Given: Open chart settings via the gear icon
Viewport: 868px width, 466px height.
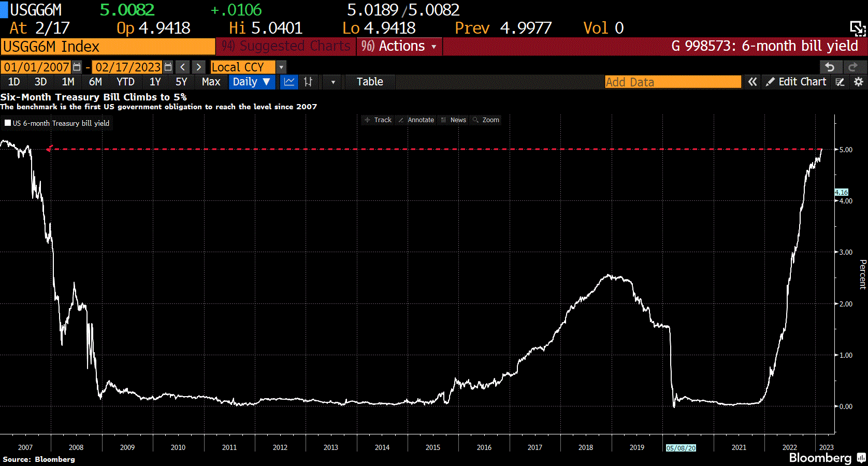Looking at the screenshot, I should (859, 82).
